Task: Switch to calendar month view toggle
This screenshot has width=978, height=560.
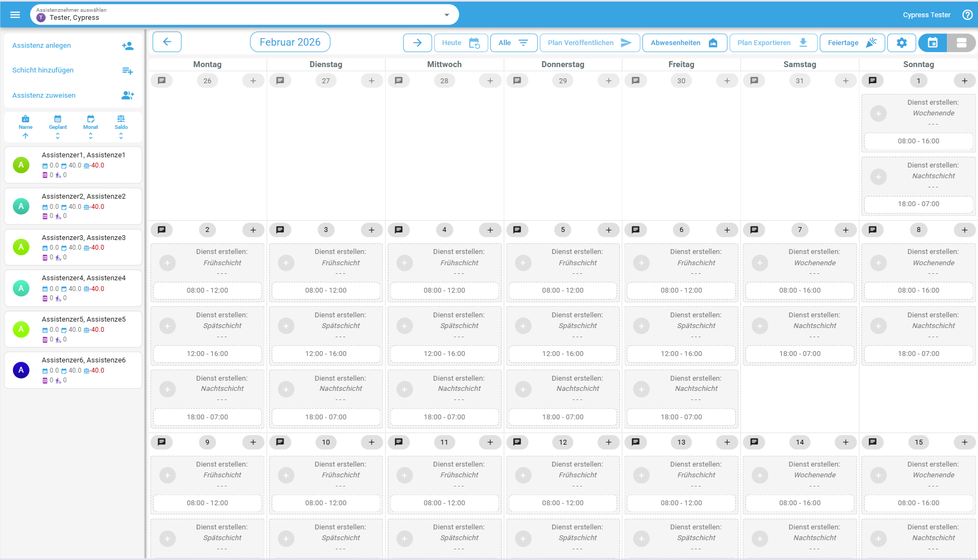Action: (x=933, y=42)
